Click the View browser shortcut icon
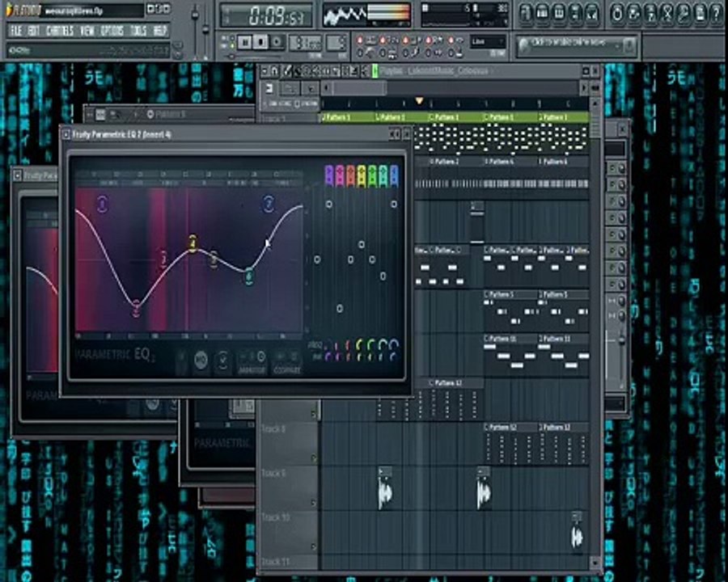 [575, 14]
